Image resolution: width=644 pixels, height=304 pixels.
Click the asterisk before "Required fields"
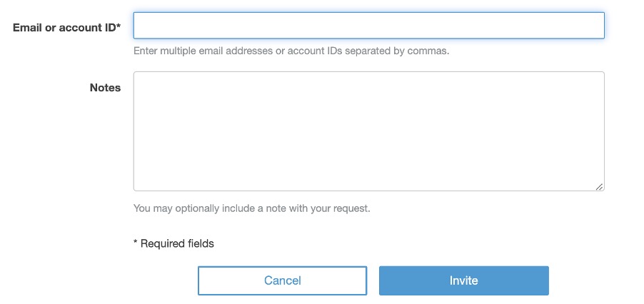click(136, 243)
